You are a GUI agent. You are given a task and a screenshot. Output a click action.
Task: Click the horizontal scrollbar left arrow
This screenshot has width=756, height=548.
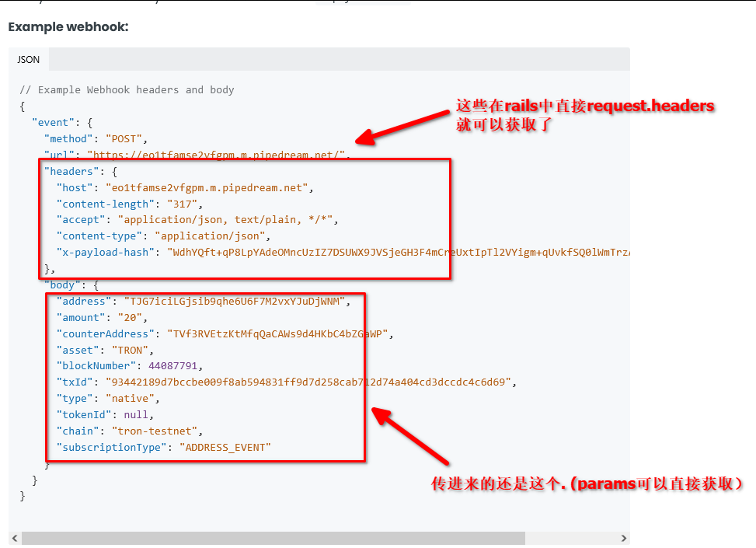tap(15, 538)
